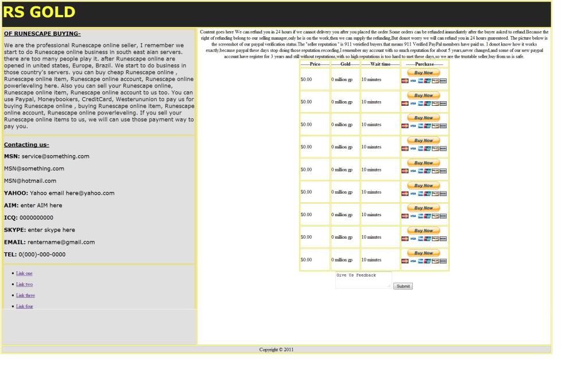Image resolution: width=588 pixels, height=368 pixels.
Task: Click the 'AIM: enter AIM here' line
Action: click(33, 205)
